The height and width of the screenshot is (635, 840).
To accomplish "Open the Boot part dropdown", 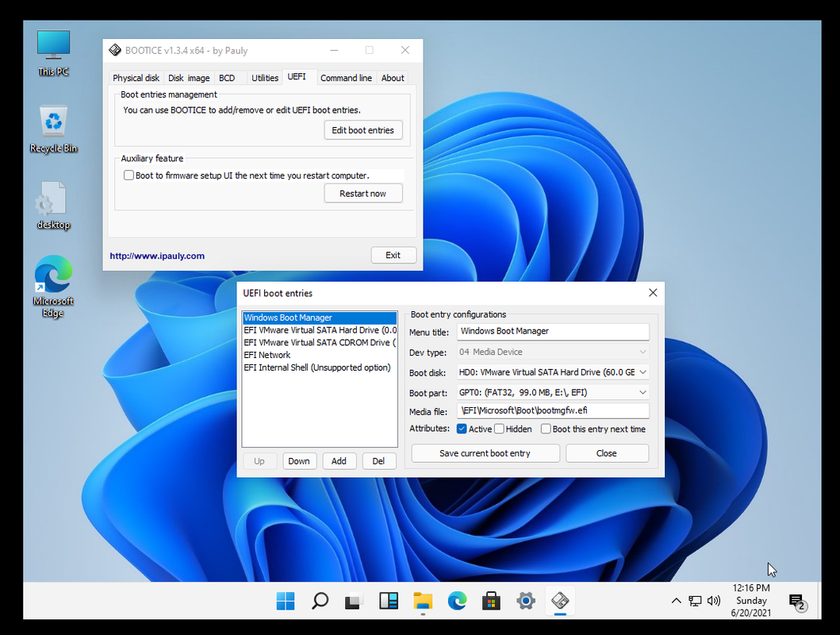I will pos(553,392).
